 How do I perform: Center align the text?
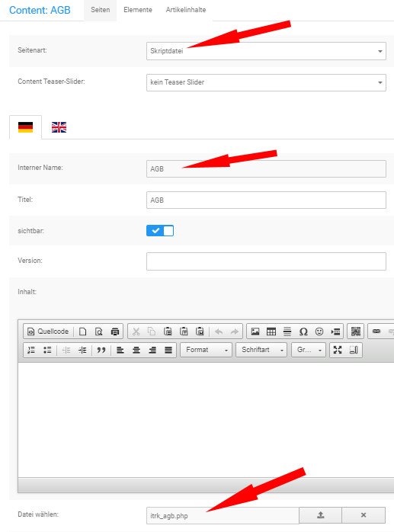(x=136, y=350)
